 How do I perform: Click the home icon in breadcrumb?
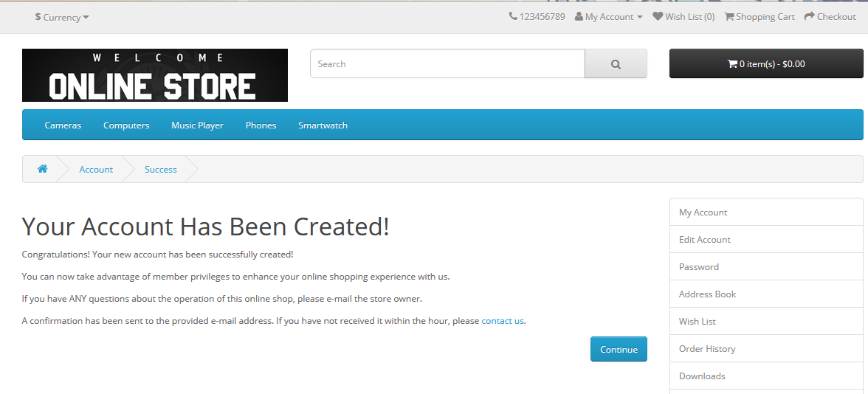pos(42,169)
